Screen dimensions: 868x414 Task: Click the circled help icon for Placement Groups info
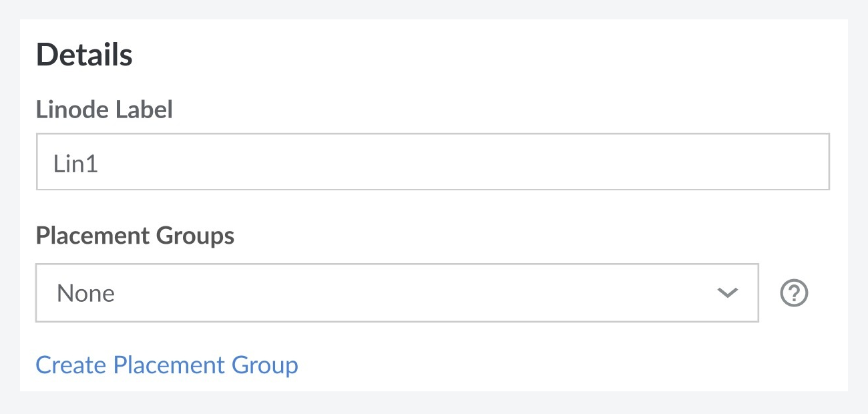tap(795, 292)
